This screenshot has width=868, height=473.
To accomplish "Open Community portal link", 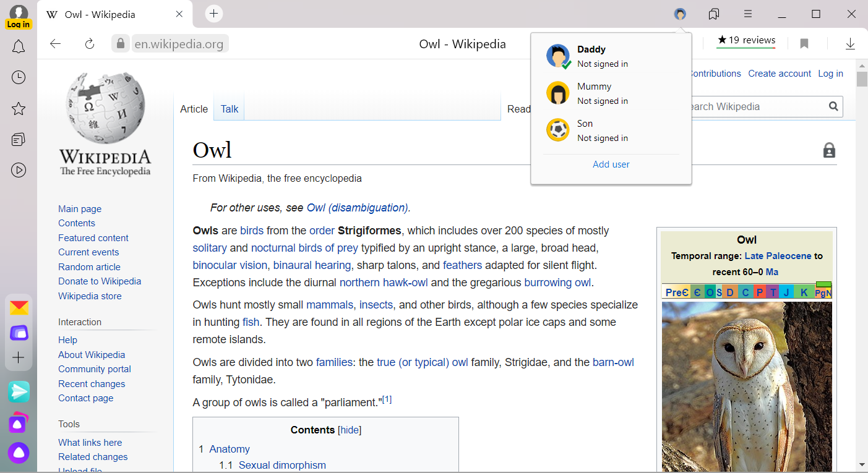I will (x=95, y=369).
